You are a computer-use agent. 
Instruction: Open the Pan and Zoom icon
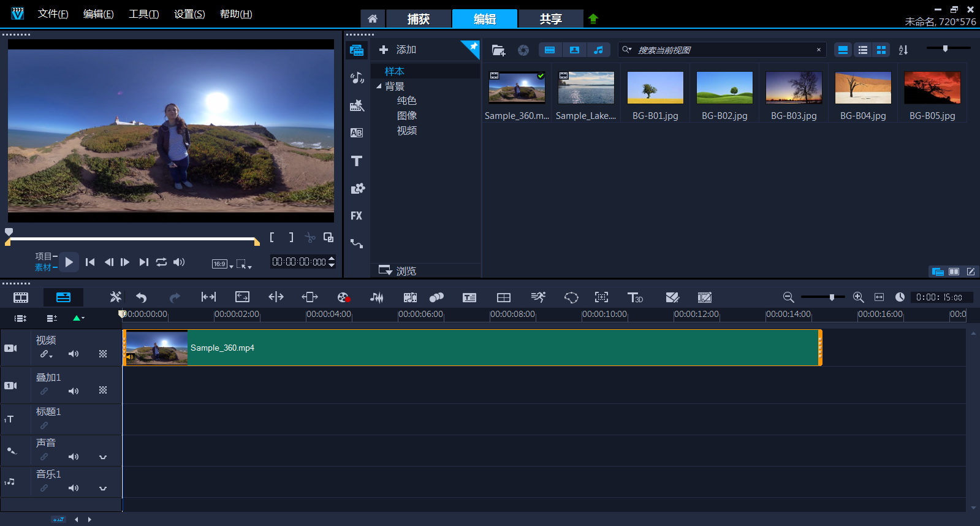pos(602,297)
